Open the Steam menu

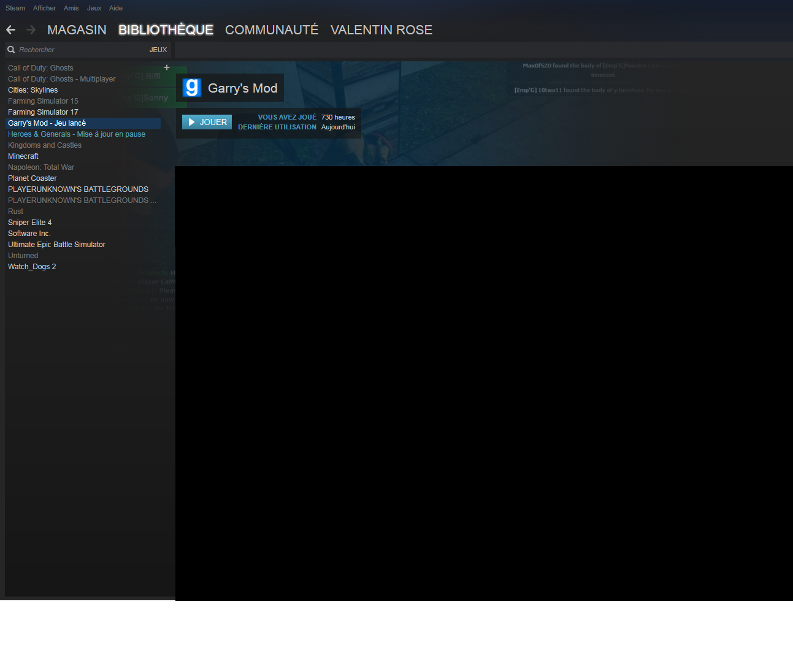point(15,8)
